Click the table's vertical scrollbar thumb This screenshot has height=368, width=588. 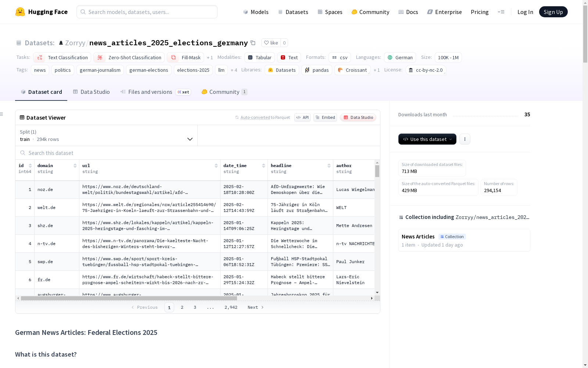[377, 171]
